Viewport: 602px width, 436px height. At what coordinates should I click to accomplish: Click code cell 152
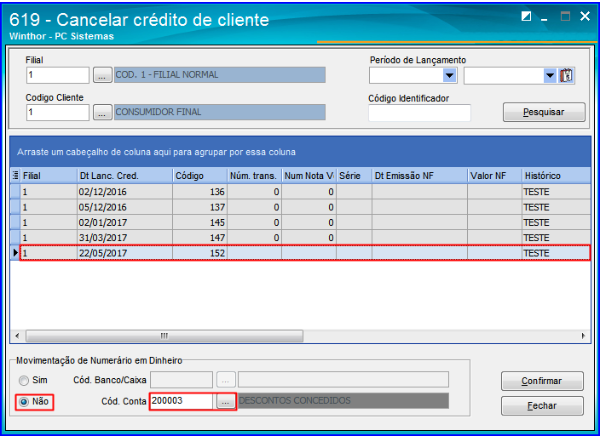coord(200,253)
